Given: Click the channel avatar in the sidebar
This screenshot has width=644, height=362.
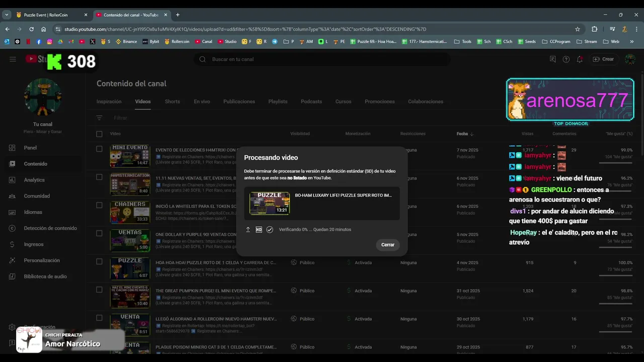Looking at the screenshot, I should coord(43,98).
